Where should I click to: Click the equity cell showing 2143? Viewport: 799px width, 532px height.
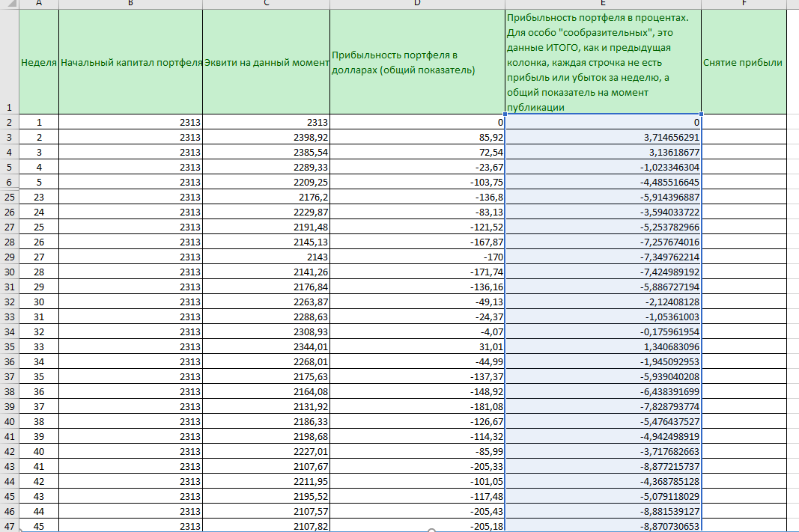[x=266, y=257]
